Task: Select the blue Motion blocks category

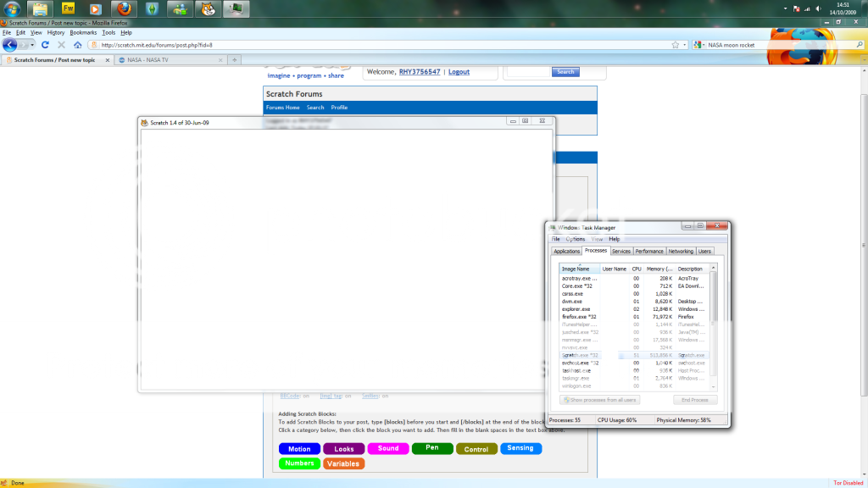Action: [299, 449]
